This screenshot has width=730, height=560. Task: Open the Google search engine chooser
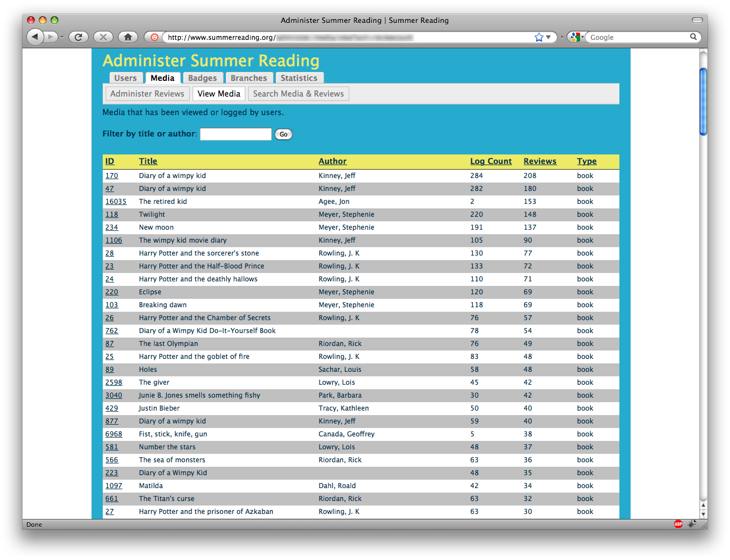pos(577,37)
